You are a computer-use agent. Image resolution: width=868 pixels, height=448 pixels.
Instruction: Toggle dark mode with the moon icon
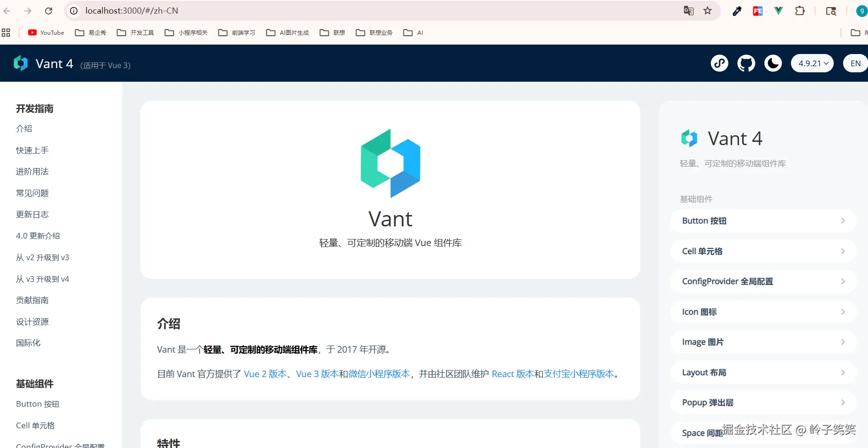coord(773,63)
